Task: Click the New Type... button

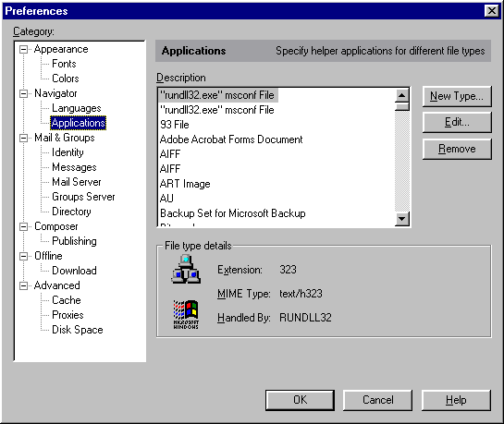Action: click(457, 96)
